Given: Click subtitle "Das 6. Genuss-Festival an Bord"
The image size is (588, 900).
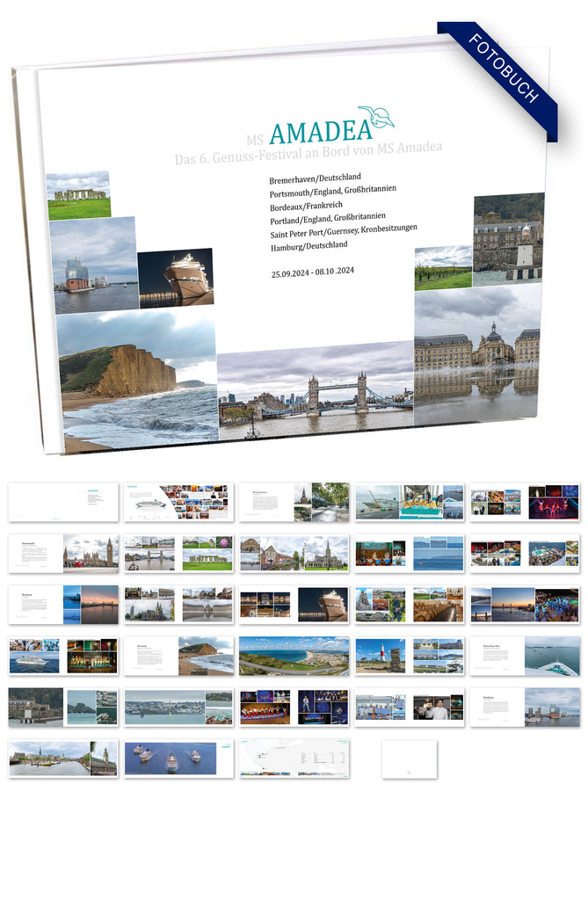Looking at the screenshot, I should click(309, 152).
